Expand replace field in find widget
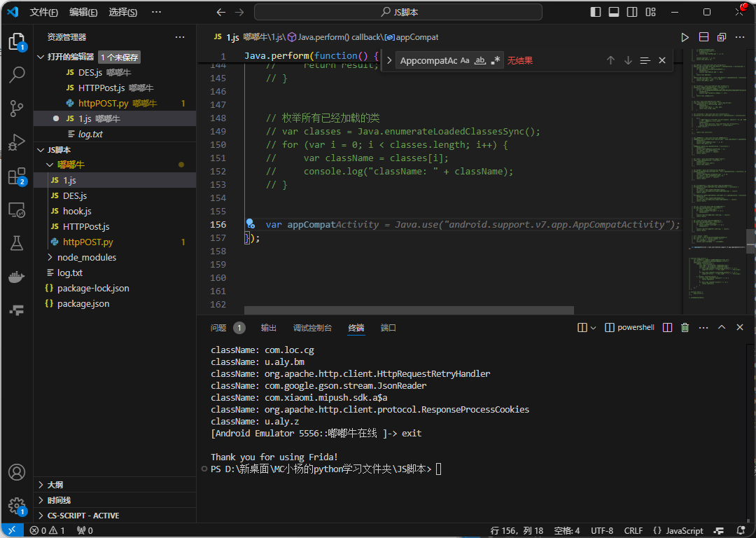Image resolution: width=756 pixels, height=538 pixels. coord(389,61)
